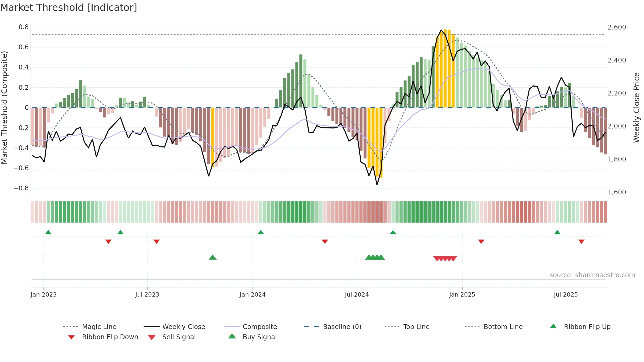Click the source: sharemaestro.com text
Image resolution: width=644 pixels, height=362 pixels.
tap(592, 275)
